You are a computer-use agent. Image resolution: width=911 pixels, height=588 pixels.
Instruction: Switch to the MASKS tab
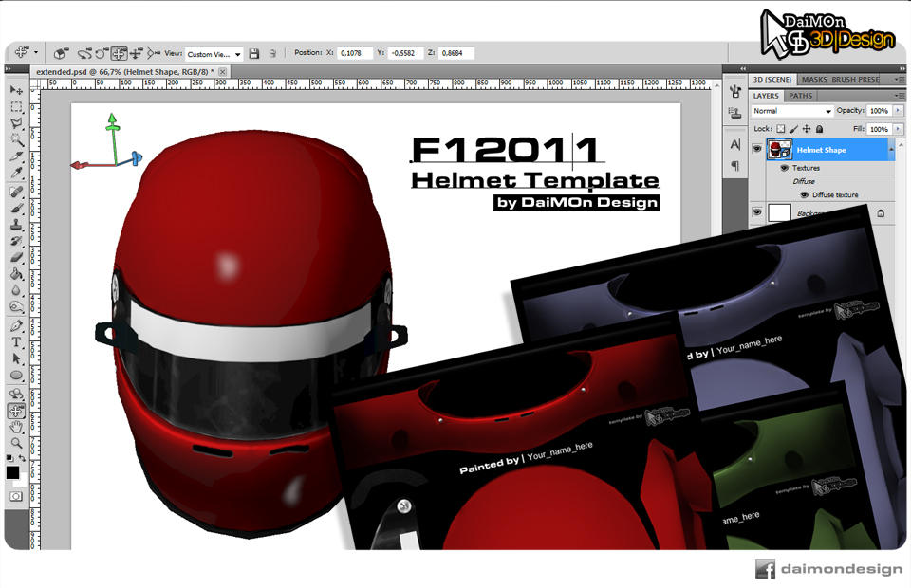[x=814, y=79]
